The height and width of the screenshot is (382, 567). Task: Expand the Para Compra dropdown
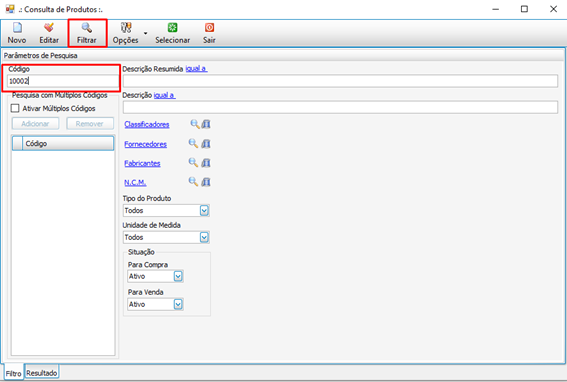coord(178,276)
